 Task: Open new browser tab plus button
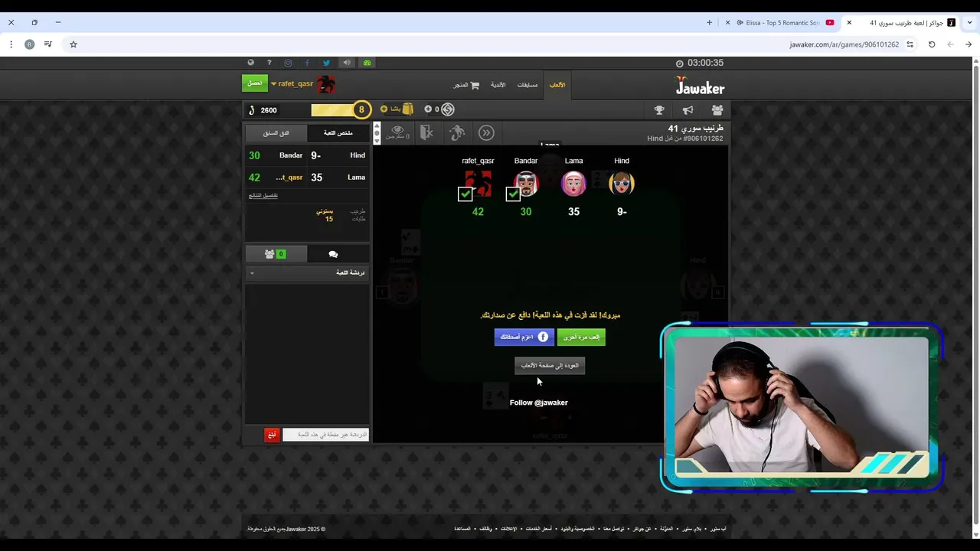click(709, 23)
